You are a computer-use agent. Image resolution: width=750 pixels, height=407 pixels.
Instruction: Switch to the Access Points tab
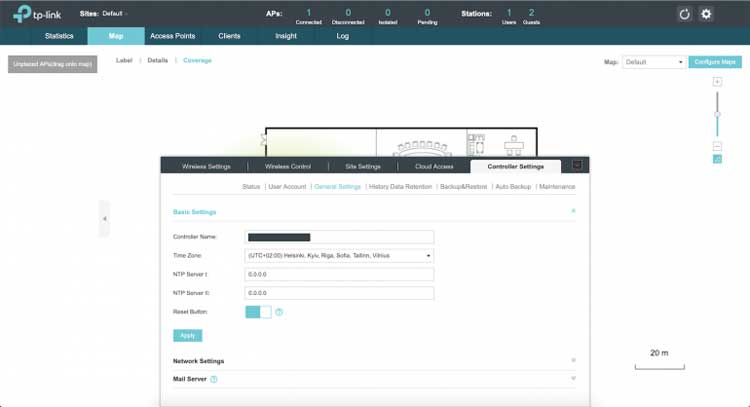click(173, 36)
